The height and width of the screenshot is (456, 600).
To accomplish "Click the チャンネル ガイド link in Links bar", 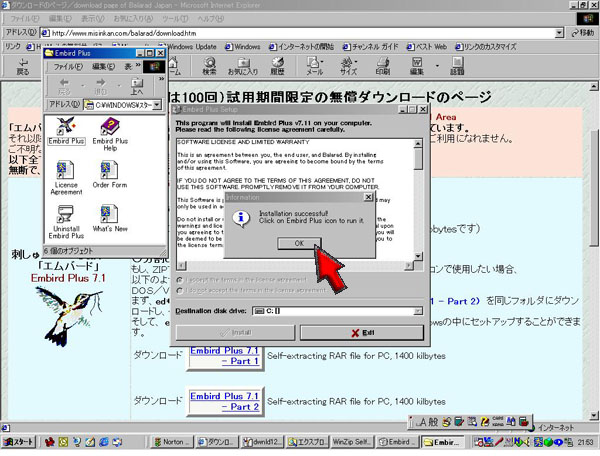I will (x=370, y=47).
